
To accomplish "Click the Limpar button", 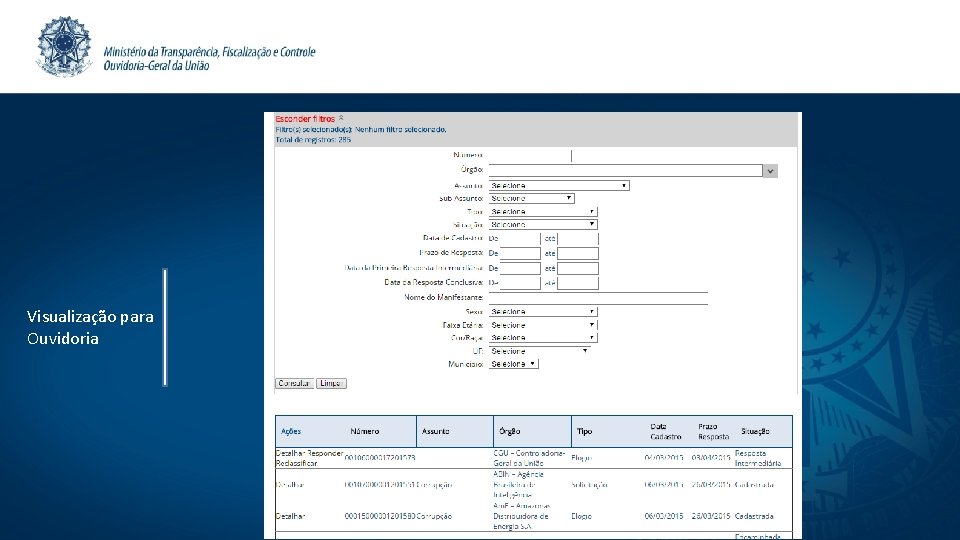I will [x=331, y=383].
